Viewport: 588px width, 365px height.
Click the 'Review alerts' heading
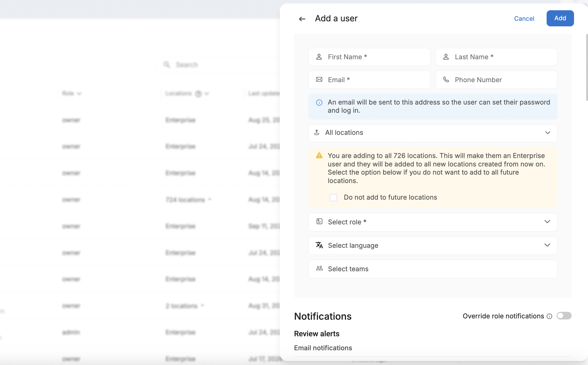click(317, 334)
